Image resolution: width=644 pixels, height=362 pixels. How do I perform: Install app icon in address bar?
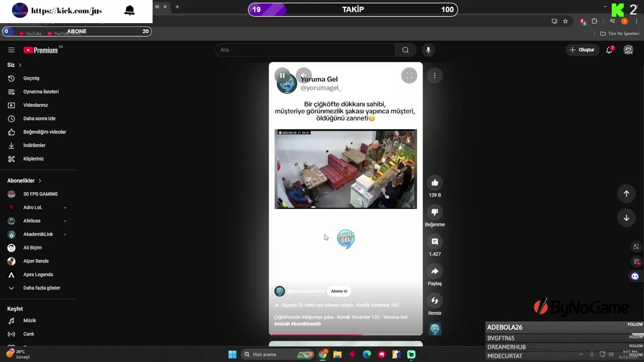tap(554, 21)
